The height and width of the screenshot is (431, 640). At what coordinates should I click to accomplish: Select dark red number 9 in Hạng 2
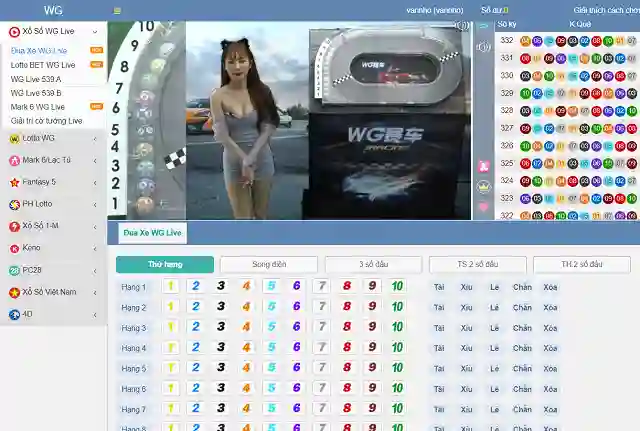(372, 307)
